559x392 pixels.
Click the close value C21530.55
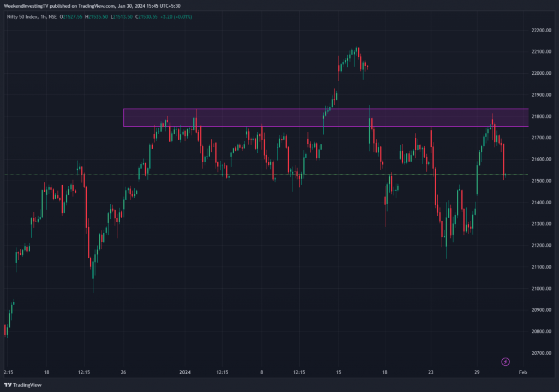[146, 17]
